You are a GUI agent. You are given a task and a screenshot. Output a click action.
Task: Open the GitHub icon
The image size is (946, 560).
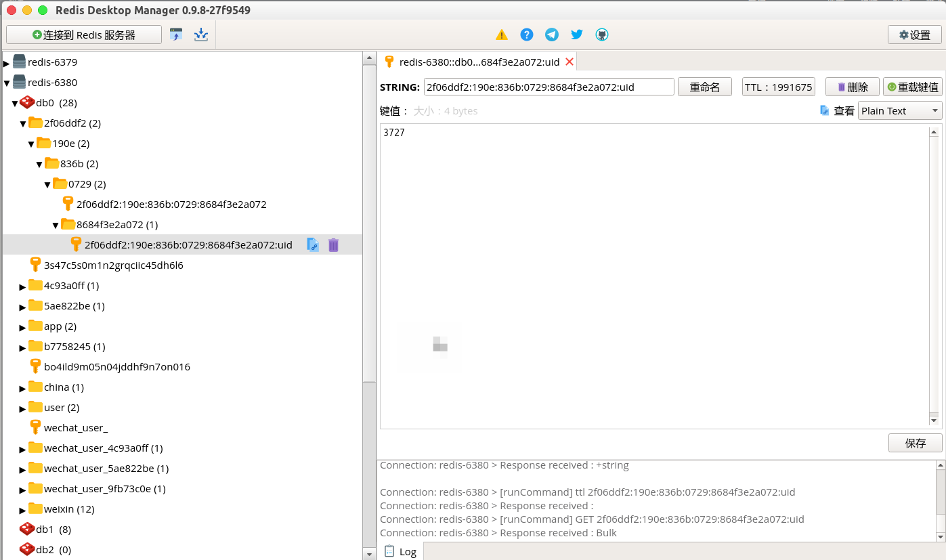pyautogui.click(x=602, y=35)
